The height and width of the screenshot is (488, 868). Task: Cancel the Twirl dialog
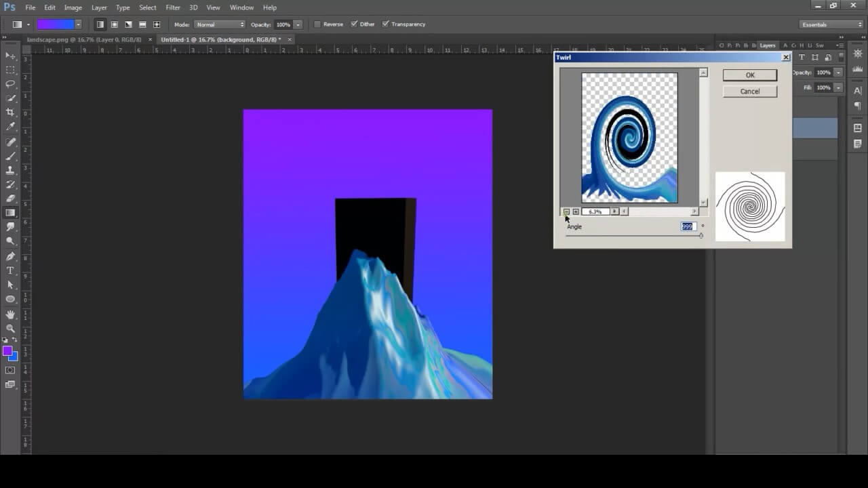(x=749, y=91)
